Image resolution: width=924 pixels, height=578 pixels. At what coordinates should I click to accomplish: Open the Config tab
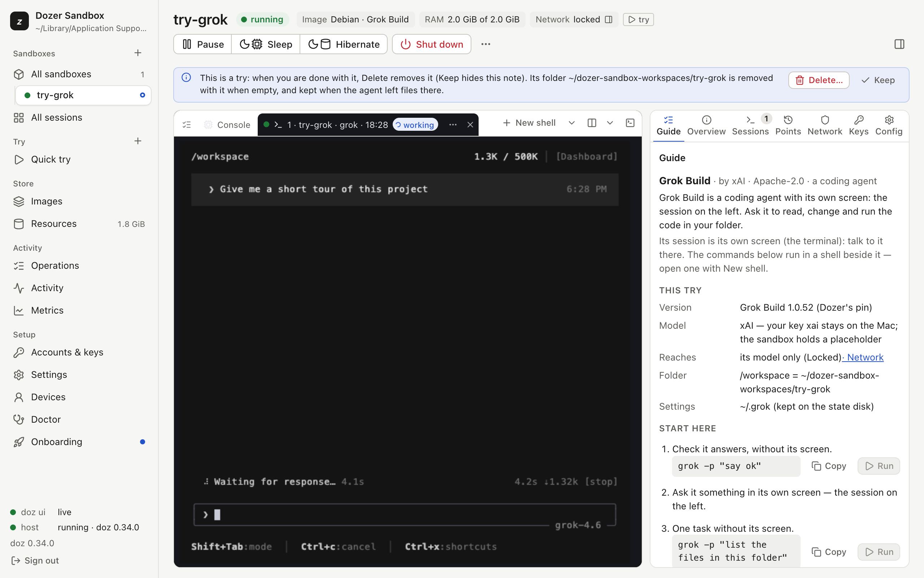(889, 125)
